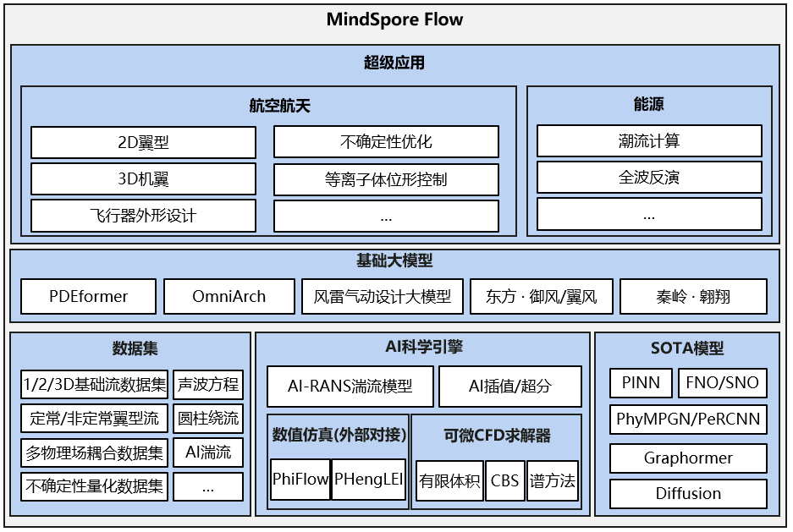
Task: Click the 飞行器外形设计 box
Action: (143, 215)
